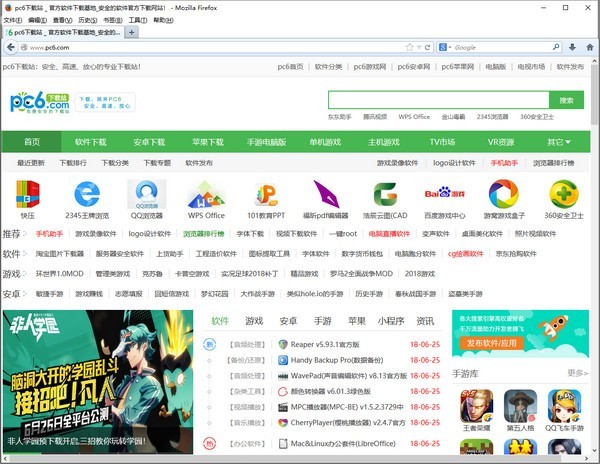
Task: Select the 软件下载 navigation tab
Action: coord(91,142)
